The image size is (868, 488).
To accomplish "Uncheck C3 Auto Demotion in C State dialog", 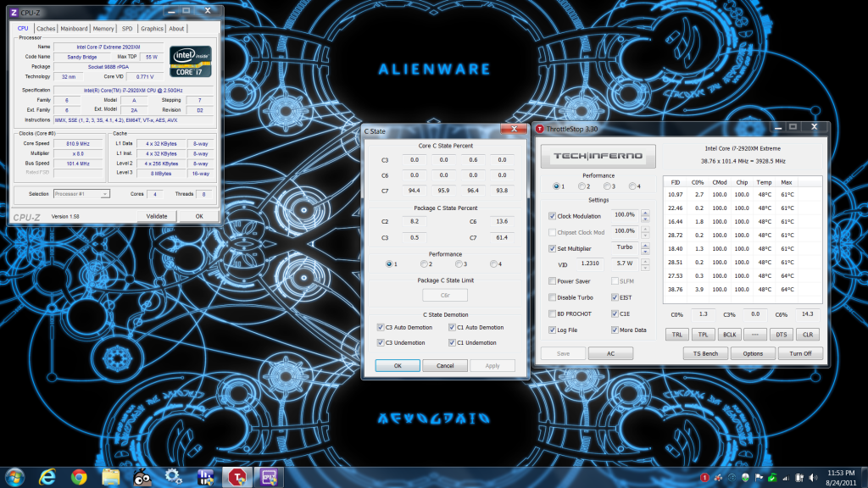I will click(x=381, y=327).
